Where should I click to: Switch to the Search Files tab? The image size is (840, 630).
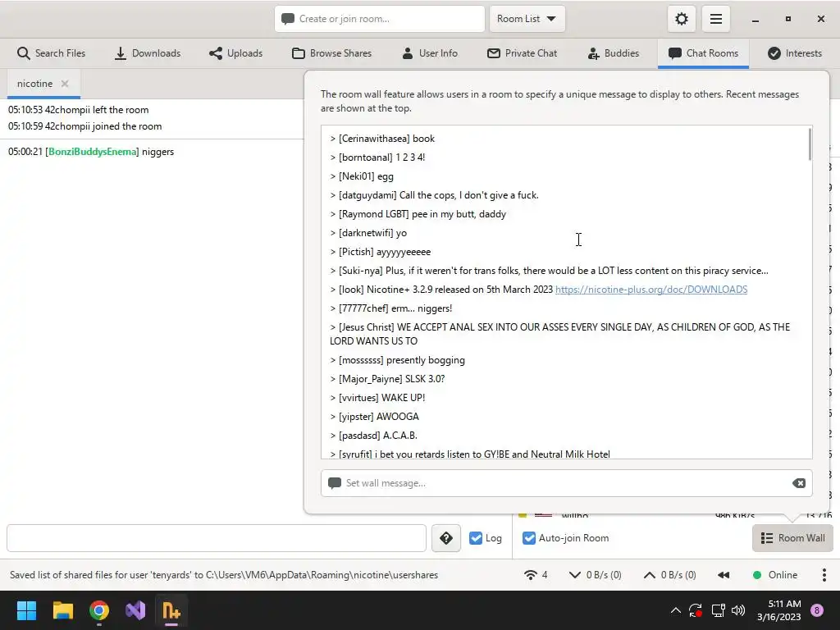[51, 53]
